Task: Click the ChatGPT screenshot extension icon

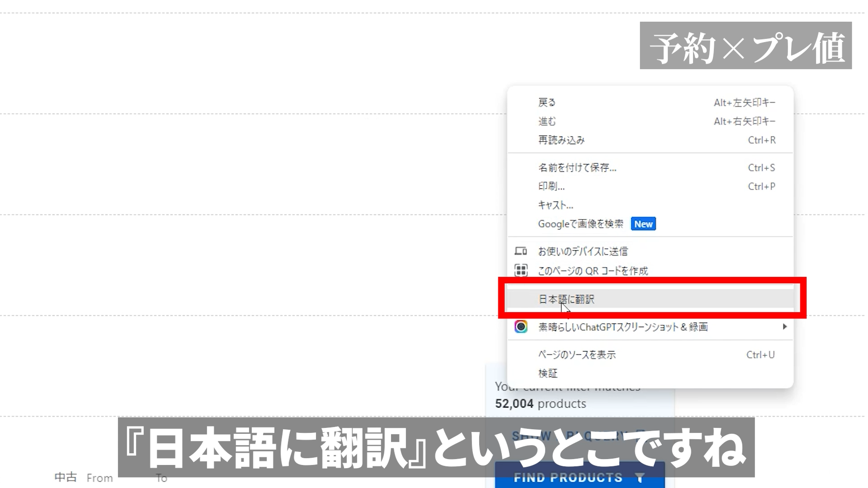Action: click(x=521, y=327)
